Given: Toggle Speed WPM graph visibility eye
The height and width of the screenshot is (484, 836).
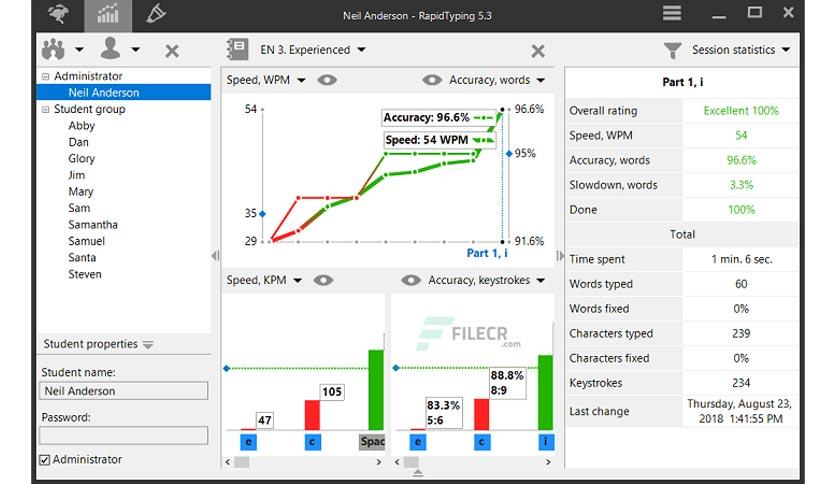Looking at the screenshot, I should tap(327, 80).
